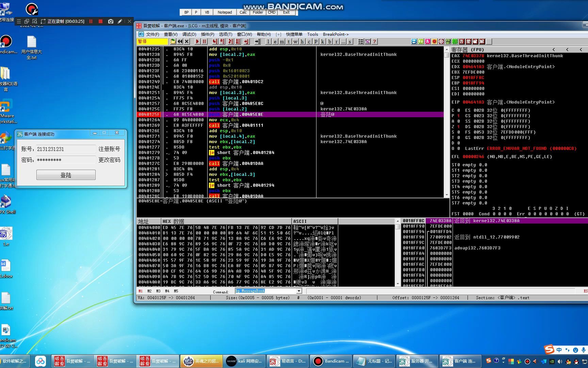This screenshot has width=588, height=368.
Task: Click the red stop recording button in Bandicam
Action: 100,21
